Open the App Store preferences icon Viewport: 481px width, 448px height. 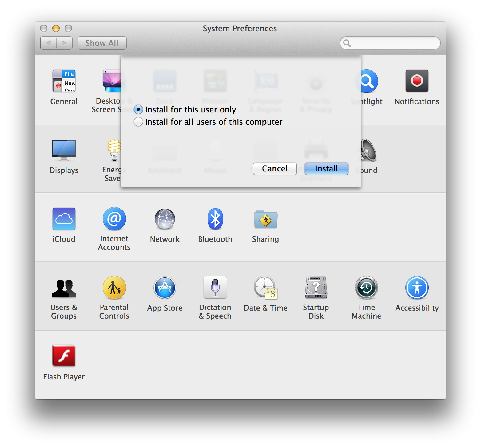click(x=165, y=288)
